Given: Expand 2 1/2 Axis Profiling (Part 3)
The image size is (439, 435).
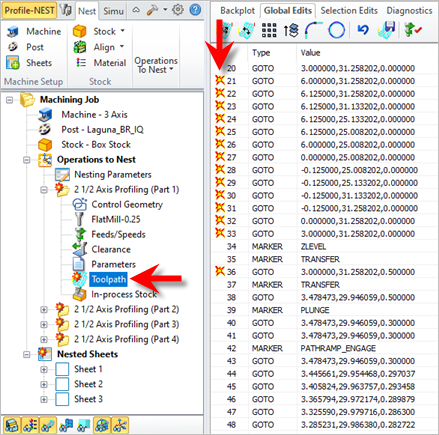Looking at the screenshot, I should (44, 325).
